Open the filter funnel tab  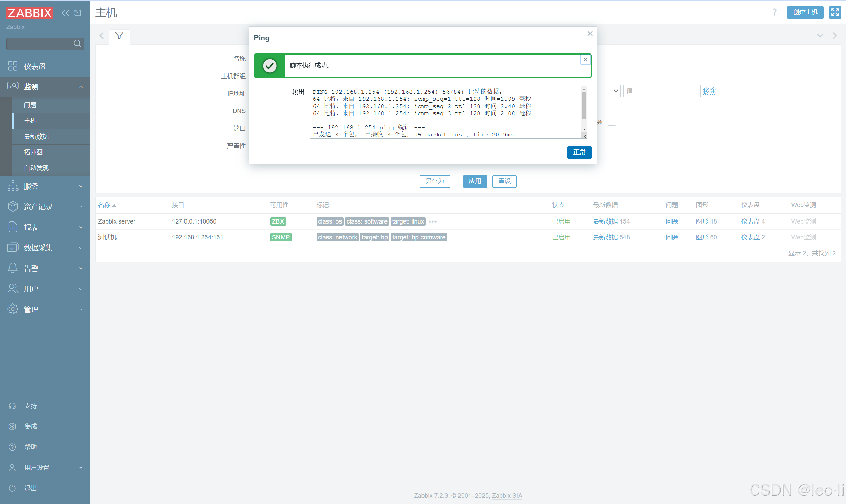(119, 36)
